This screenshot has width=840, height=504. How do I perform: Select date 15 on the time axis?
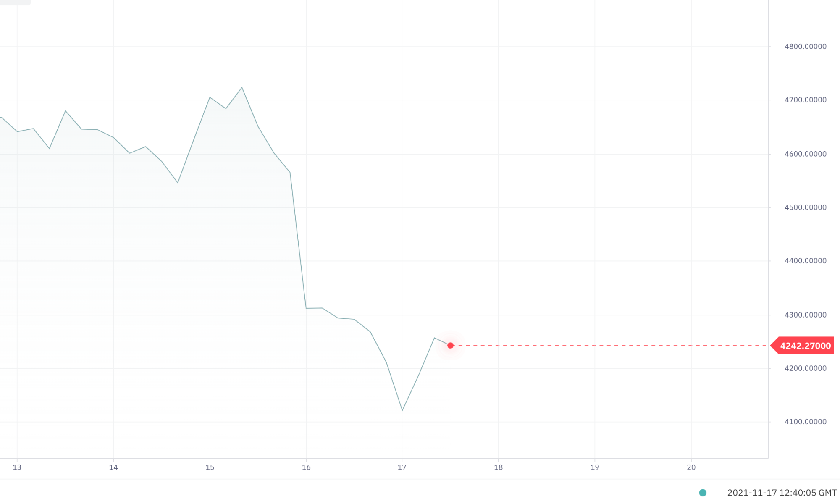(x=210, y=467)
